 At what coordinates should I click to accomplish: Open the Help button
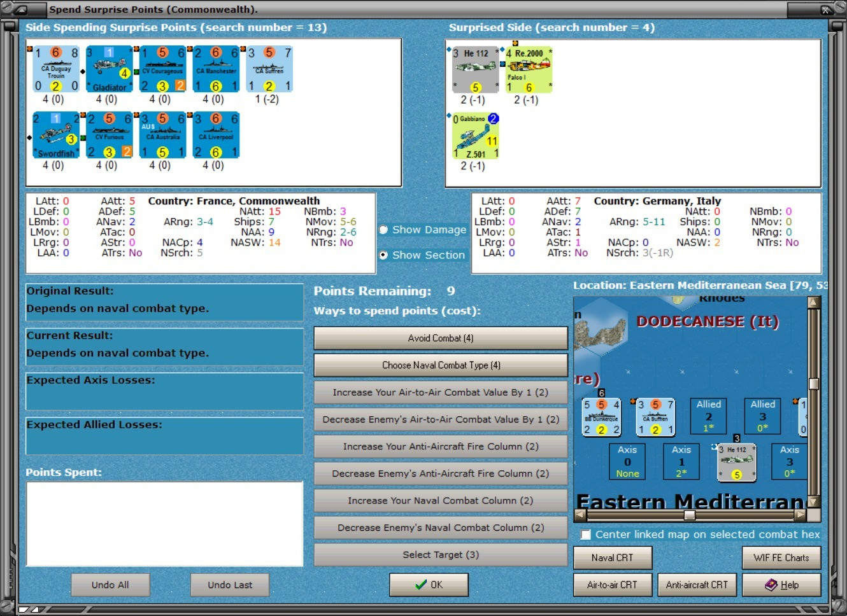[x=781, y=585]
